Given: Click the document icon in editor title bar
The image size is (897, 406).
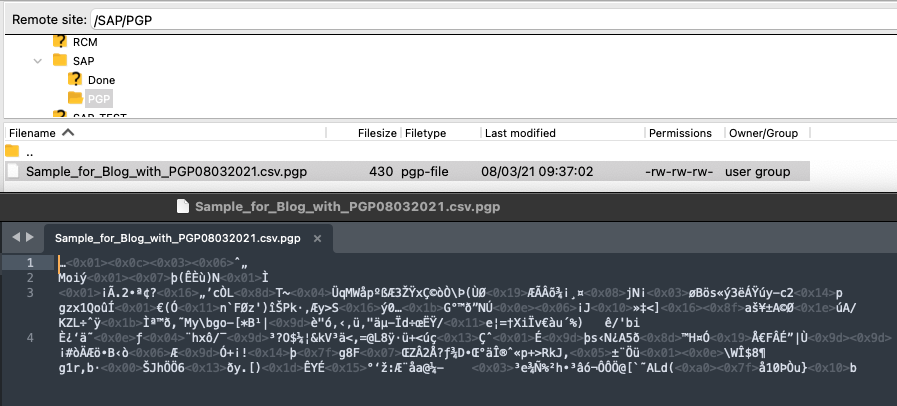Looking at the screenshot, I should click(x=182, y=207).
